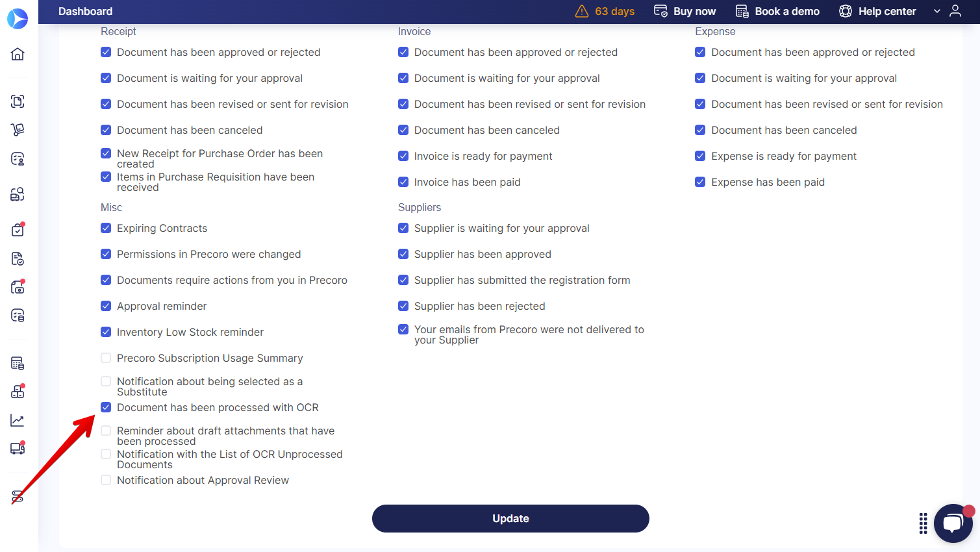The height and width of the screenshot is (552, 980).
Task: Click Book a demo in top bar
Action: (777, 11)
